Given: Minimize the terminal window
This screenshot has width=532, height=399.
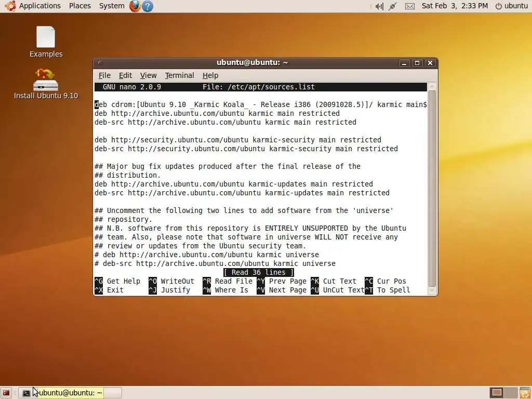Looking at the screenshot, I should 404,63.
